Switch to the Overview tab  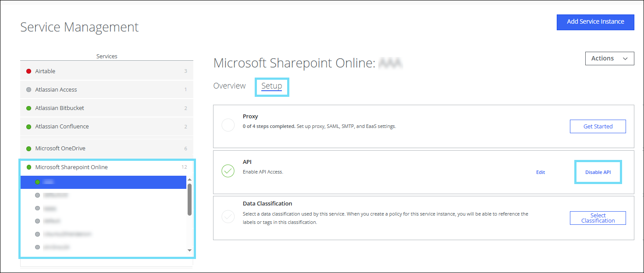point(229,85)
